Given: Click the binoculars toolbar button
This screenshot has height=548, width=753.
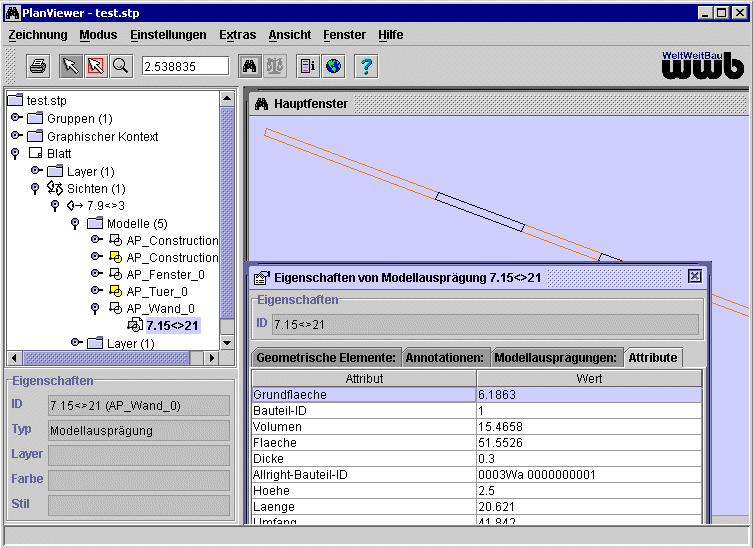Looking at the screenshot, I should point(250,66).
